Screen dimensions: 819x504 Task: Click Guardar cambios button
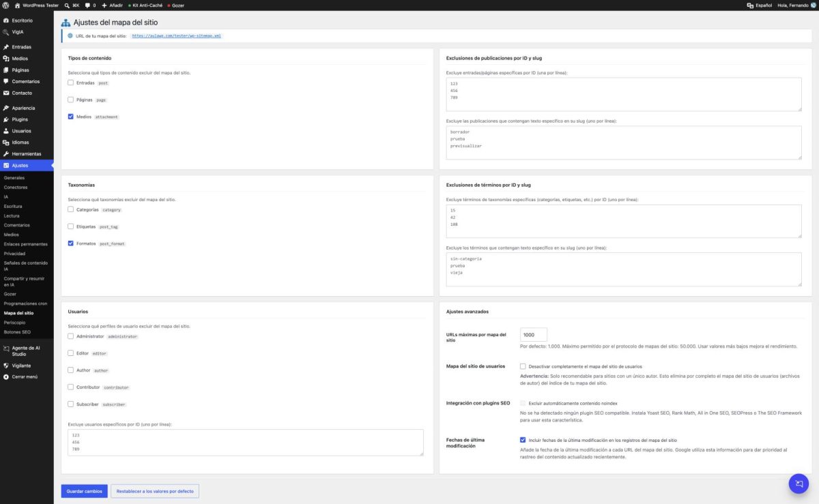[85, 491]
